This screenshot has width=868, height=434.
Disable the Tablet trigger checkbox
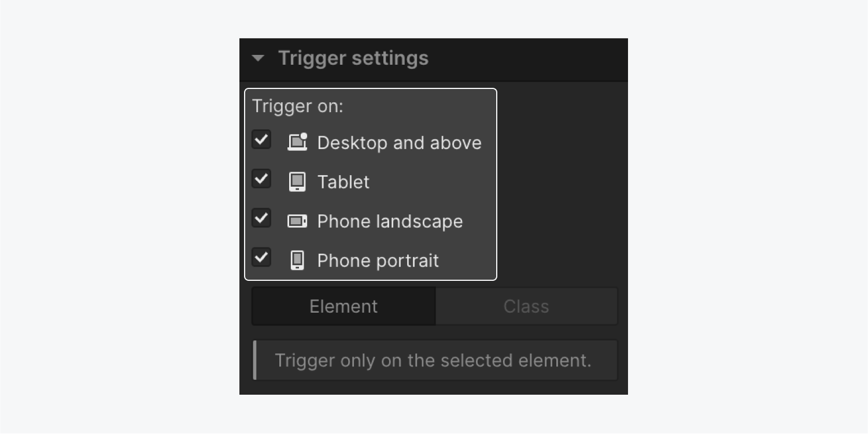261,179
